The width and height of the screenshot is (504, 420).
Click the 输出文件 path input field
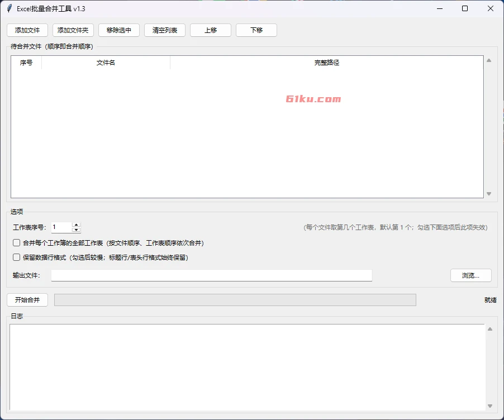pyautogui.click(x=212, y=275)
